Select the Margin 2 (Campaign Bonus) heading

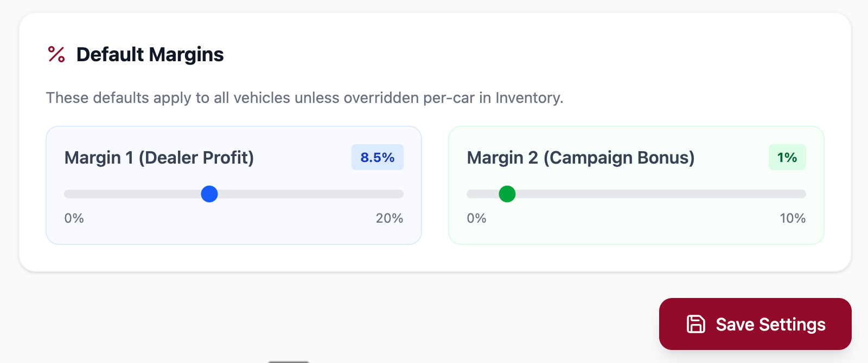pyautogui.click(x=581, y=158)
